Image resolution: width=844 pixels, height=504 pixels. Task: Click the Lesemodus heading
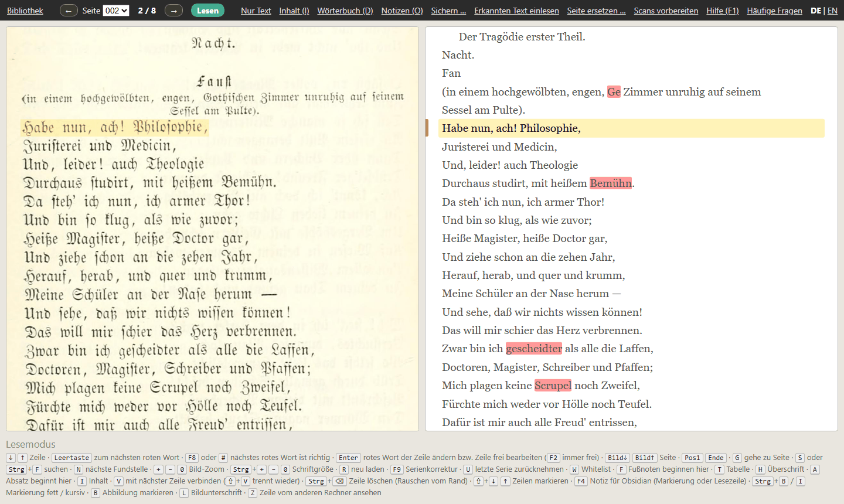(x=30, y=444)
